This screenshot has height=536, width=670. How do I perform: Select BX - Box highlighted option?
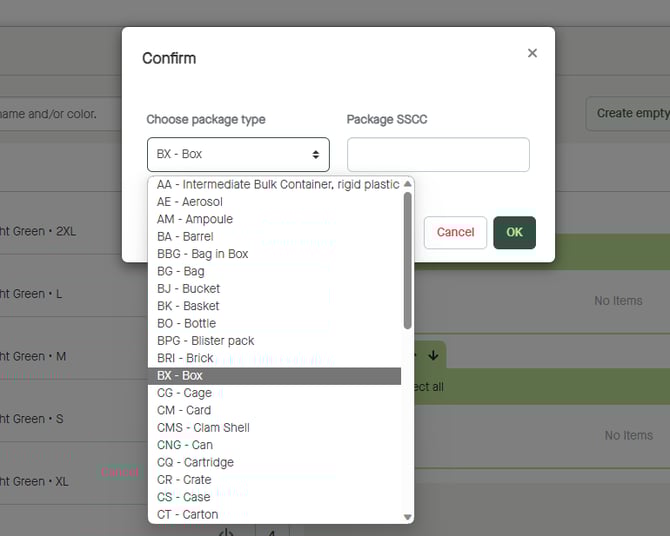180,376
